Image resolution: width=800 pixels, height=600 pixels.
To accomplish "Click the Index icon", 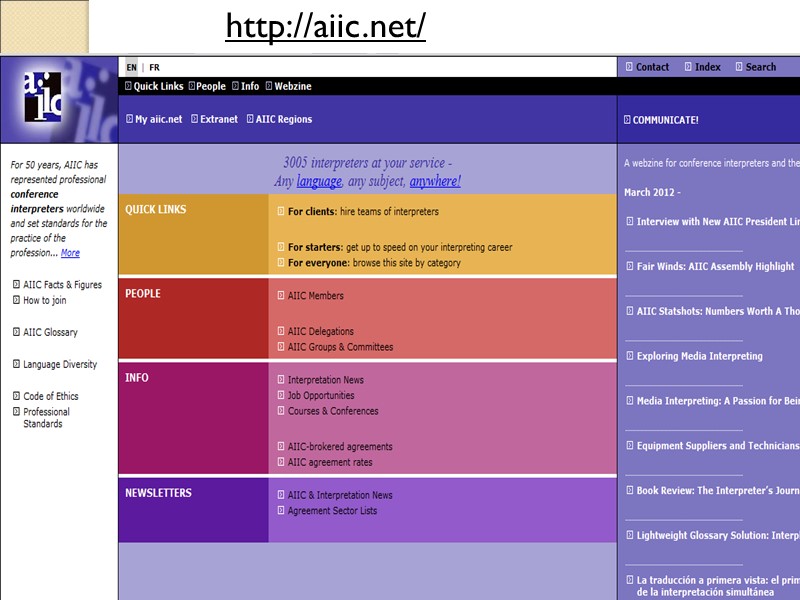I will pyautogui.click(x=688, y=66).
